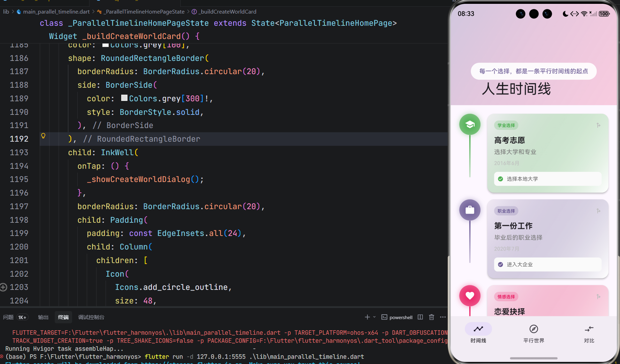The width and height of the screenshot is (620, 364).
Task: Tap the moon do-not-disturb status icon
Action: pos(565,14)
